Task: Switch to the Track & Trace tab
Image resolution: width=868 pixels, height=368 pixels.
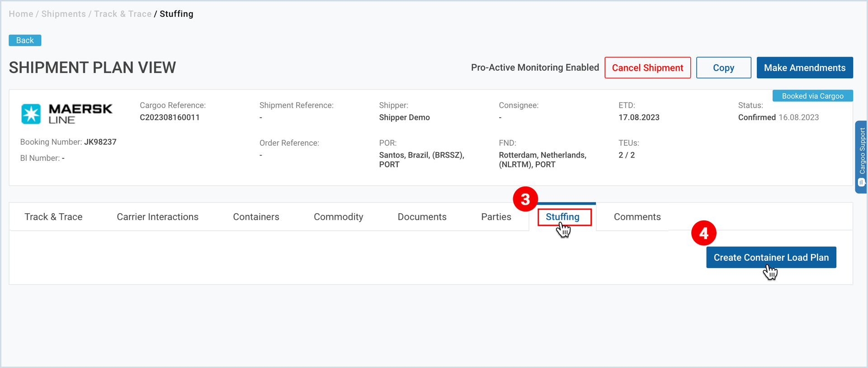Action: tap(53, 217)
